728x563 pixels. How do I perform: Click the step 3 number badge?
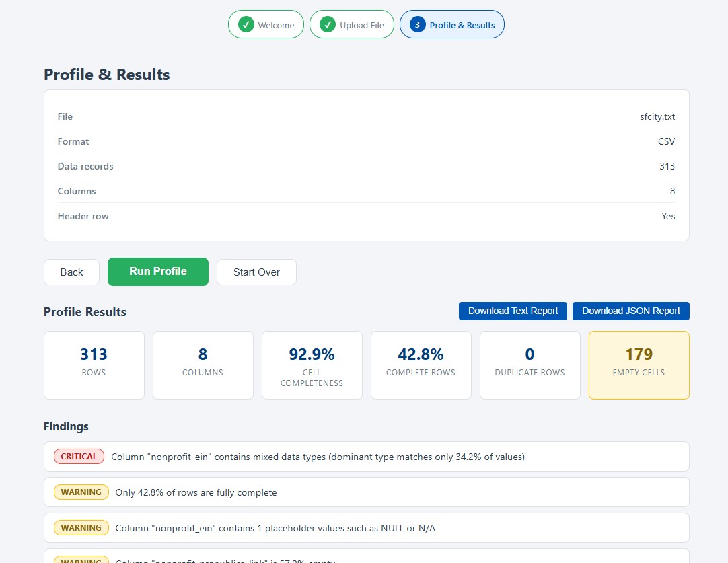point(417,25)
